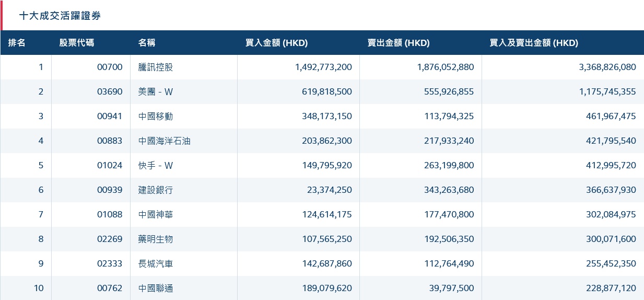Click stock code 01088
Viewport: 644px width, 300px height.
(x=110, y=214)
